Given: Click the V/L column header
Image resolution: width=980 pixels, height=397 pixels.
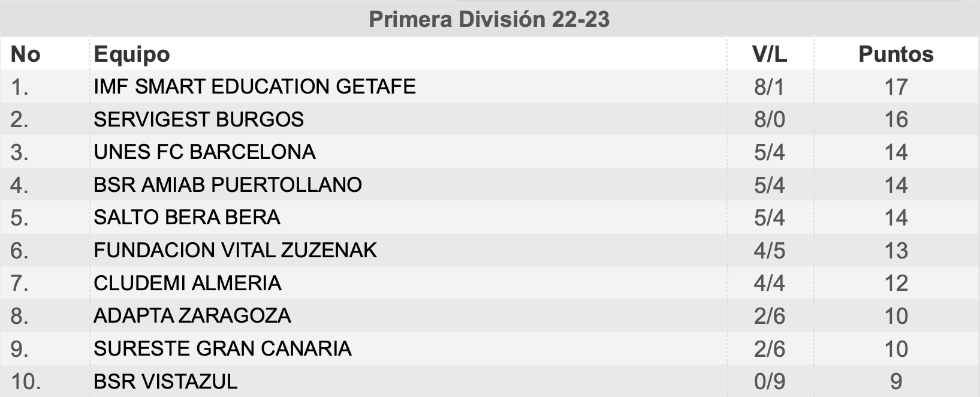Looking at the screenshot, I should pyautogui.click(x=770, y=55).
